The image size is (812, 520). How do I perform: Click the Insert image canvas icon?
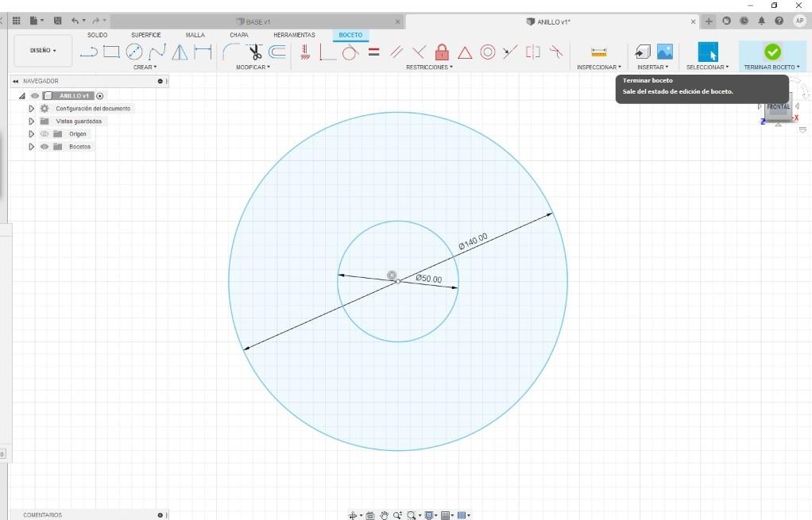[665, 52]
